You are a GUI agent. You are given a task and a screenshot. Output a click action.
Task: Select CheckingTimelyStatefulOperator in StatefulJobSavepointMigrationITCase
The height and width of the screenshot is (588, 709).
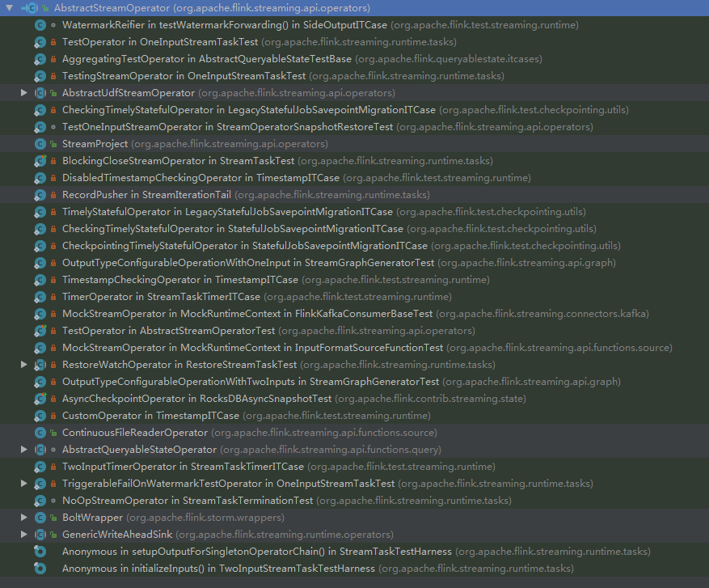(x=354, y=229)
